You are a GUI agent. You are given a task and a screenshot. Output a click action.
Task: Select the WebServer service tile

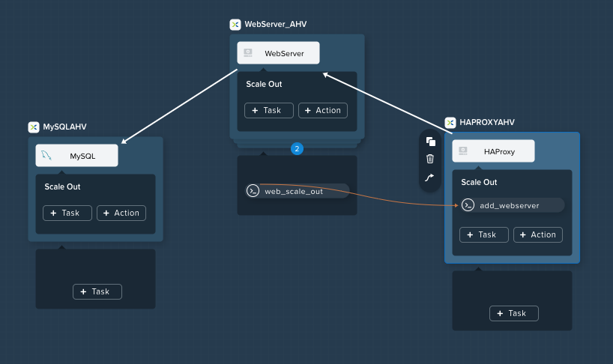point(278,52)
